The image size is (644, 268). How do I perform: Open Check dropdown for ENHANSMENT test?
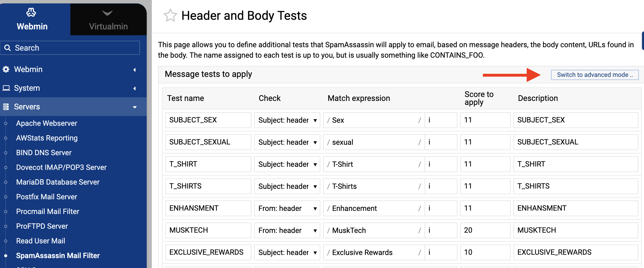click(x=287, y=208)
